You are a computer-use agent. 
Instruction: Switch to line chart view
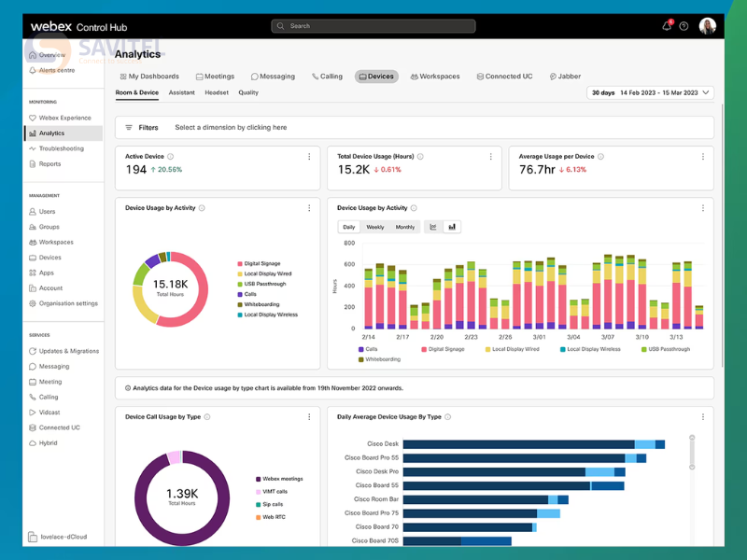[x=433, y=227]
